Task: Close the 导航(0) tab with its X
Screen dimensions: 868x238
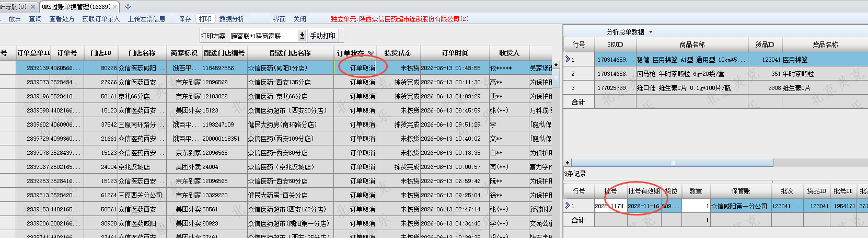Action: click(x=33, y=7)
